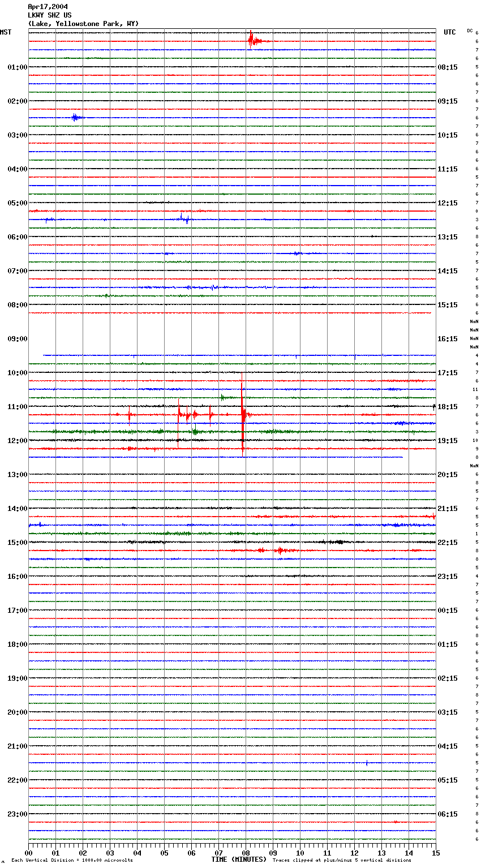This screenshot has height=868, width=481.
Task: Click the 'Each Vertical Division = 1000.00 microvolts' note
Action: [x=72, y=860]
